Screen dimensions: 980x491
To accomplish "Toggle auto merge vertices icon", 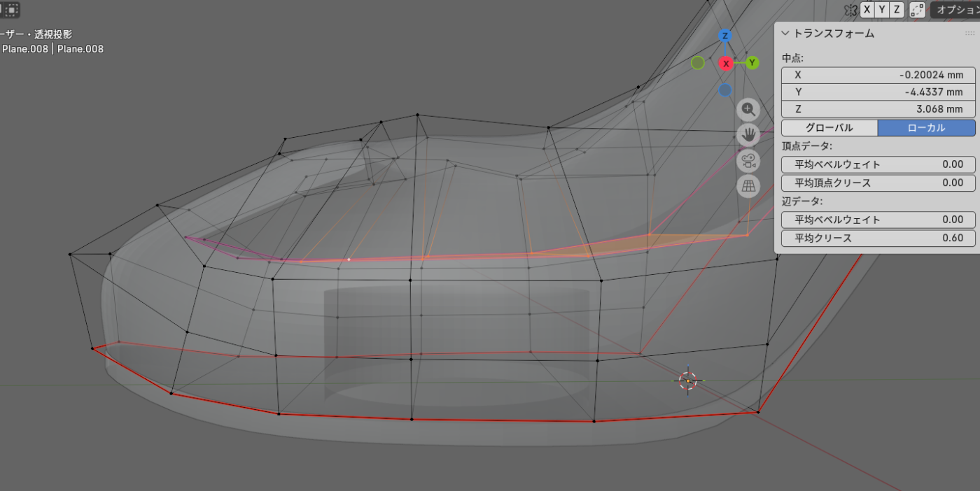I will 918,10.
